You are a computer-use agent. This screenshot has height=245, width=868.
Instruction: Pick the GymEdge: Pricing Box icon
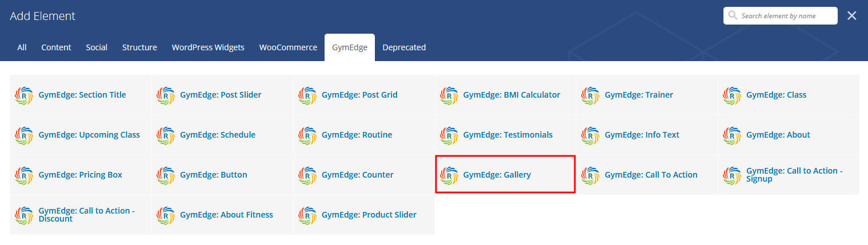pyautogui.click(x=24, y=175)
